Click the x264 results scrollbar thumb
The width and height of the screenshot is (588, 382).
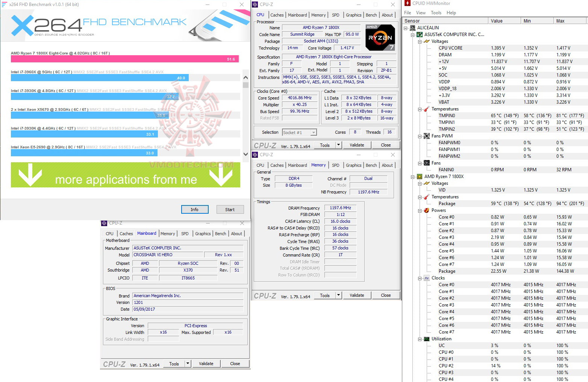[246, 85]
